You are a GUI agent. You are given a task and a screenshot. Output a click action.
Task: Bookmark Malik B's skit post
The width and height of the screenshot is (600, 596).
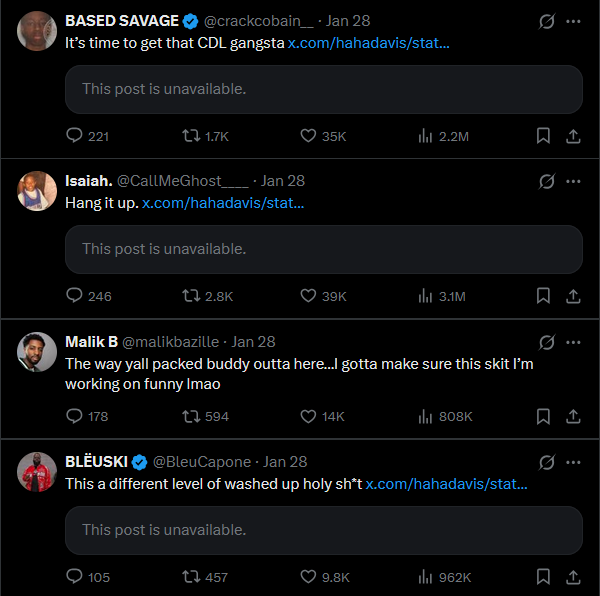pos(543,416)
